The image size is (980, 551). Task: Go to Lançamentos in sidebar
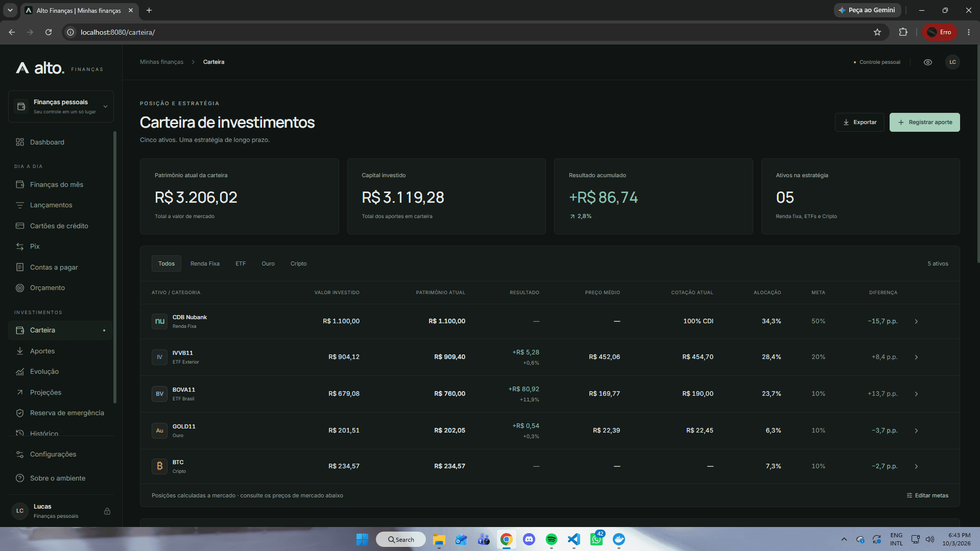(x=60, y=205)
